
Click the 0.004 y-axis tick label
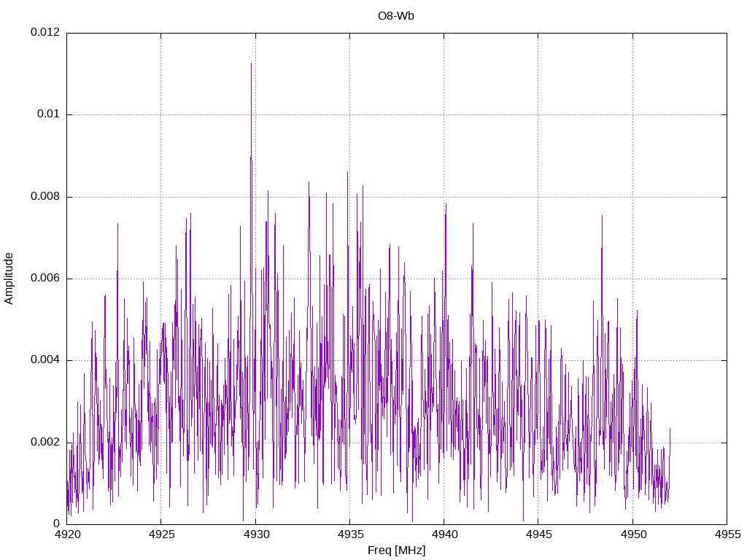pos(45,360)
